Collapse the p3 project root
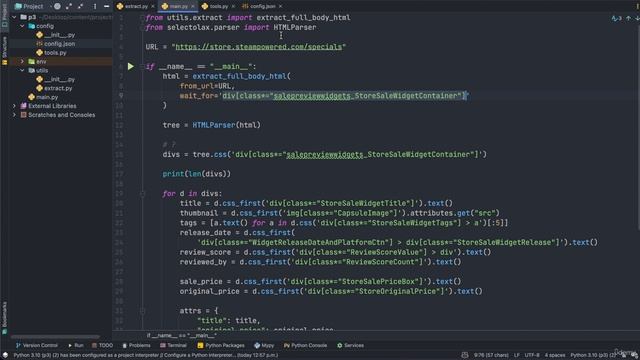The image size is (640, 360). pos(14,17)
